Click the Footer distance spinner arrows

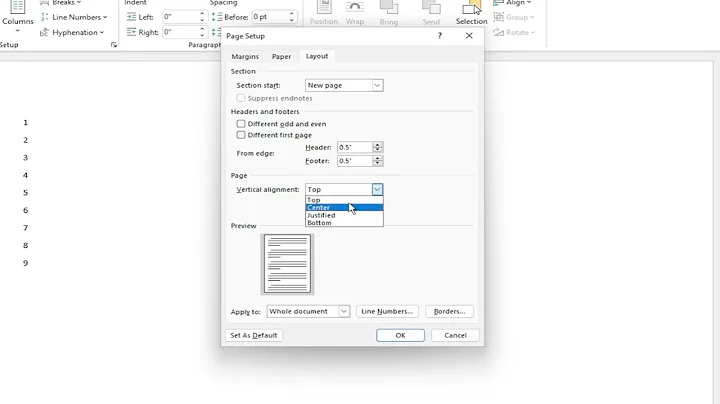(377, 161)
